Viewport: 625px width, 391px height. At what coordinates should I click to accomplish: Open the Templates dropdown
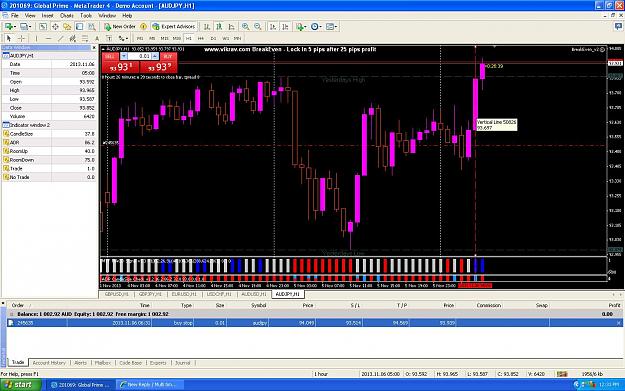pyautogui.click(x=331, y=26)
